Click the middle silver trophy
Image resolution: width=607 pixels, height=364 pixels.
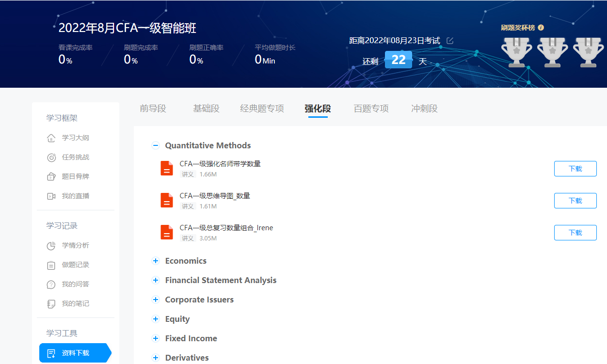(x=552, y=52)
